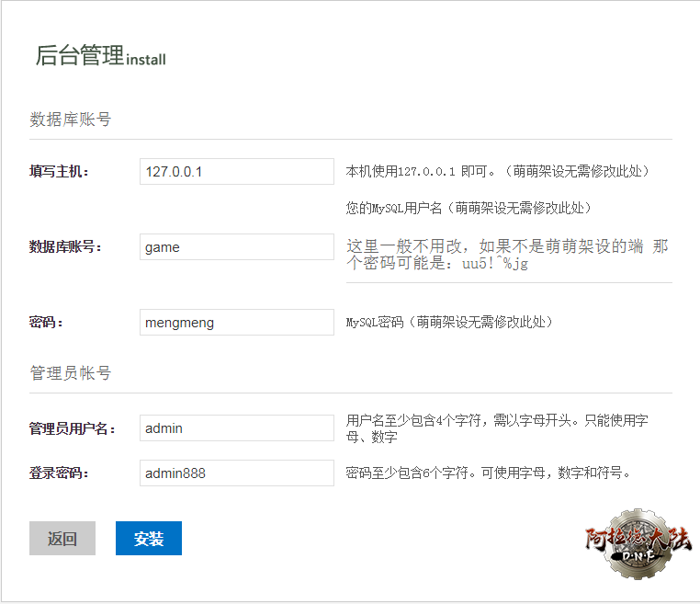Click the 密码至少包含6个字符 rule text
Viewport: 700px width, 604px height.
click(488, 473)
